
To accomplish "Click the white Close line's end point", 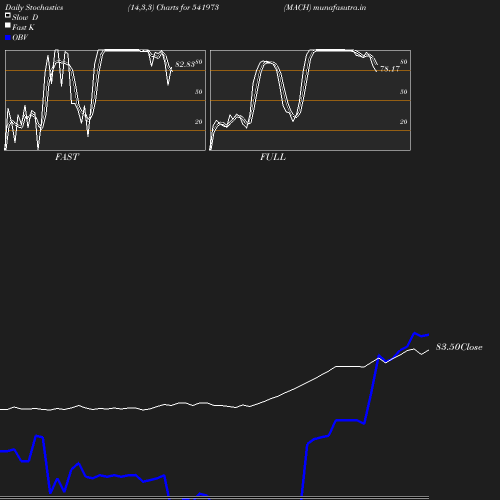I will click(429, 350).
